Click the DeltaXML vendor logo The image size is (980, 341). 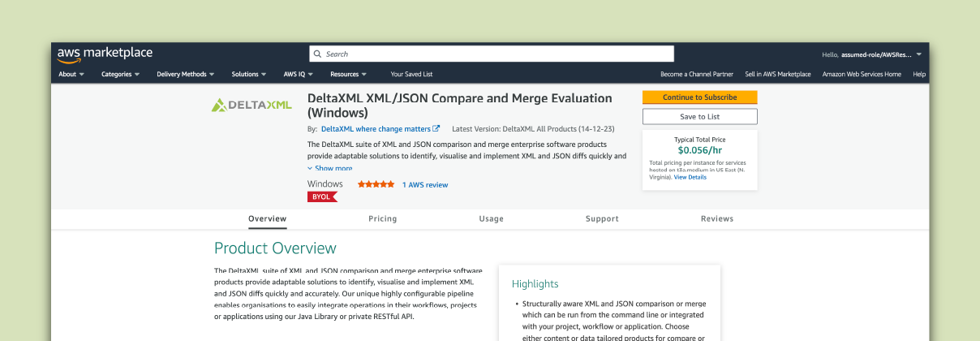(x=251, y=105)
